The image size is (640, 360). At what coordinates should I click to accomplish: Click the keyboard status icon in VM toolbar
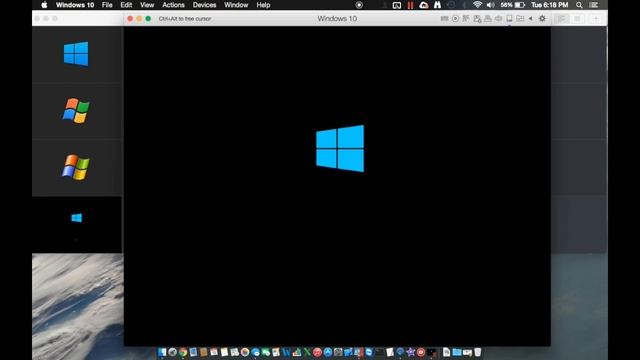coord(444,18)
